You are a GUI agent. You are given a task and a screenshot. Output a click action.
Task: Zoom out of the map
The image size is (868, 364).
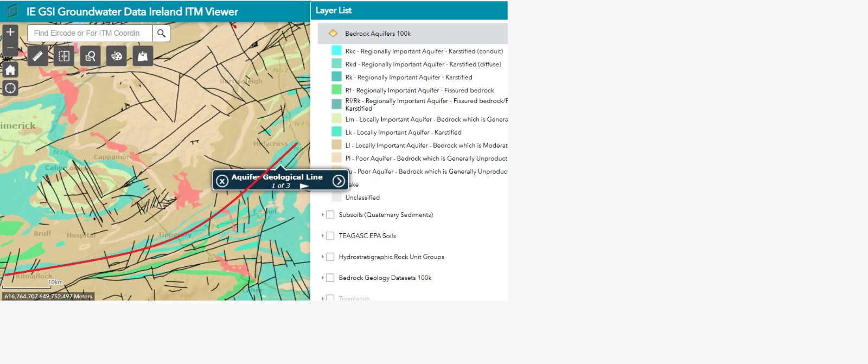pos(10,48)
